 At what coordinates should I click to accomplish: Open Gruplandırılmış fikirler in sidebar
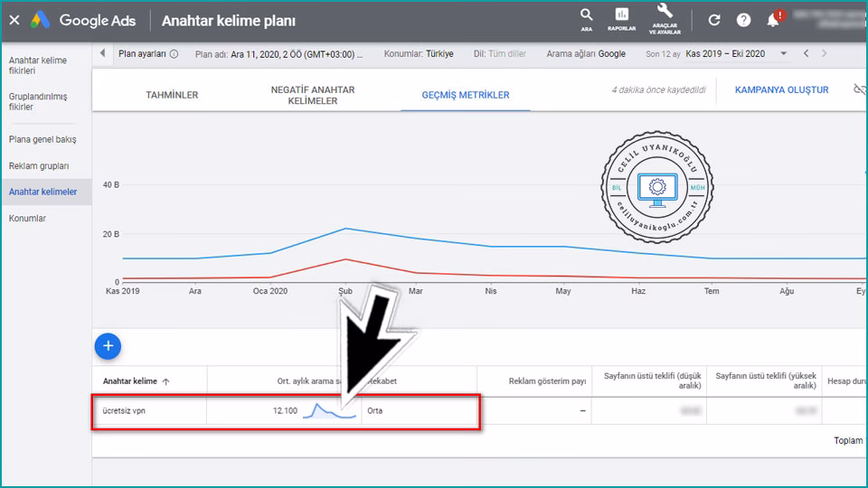pyautogui.click(x=38, y=101)
